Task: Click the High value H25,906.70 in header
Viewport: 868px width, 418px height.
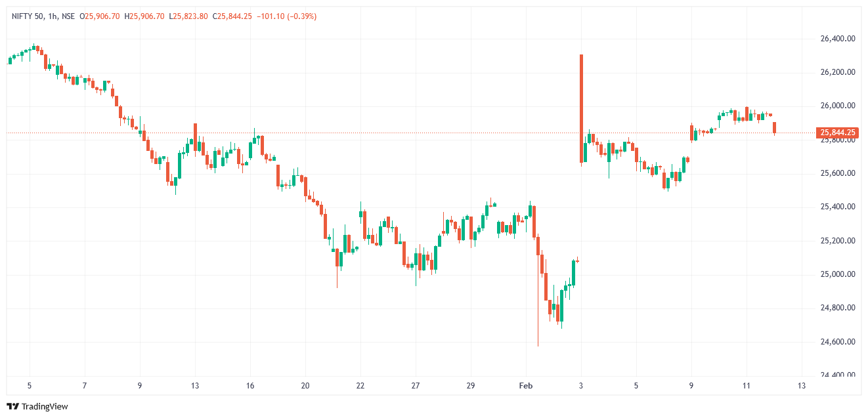Action: [144, 16]
